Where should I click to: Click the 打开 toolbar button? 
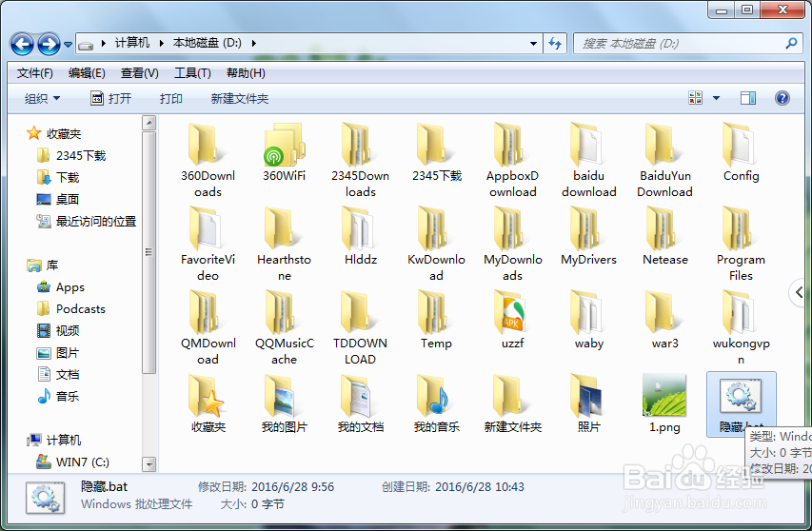coord(110,98)
